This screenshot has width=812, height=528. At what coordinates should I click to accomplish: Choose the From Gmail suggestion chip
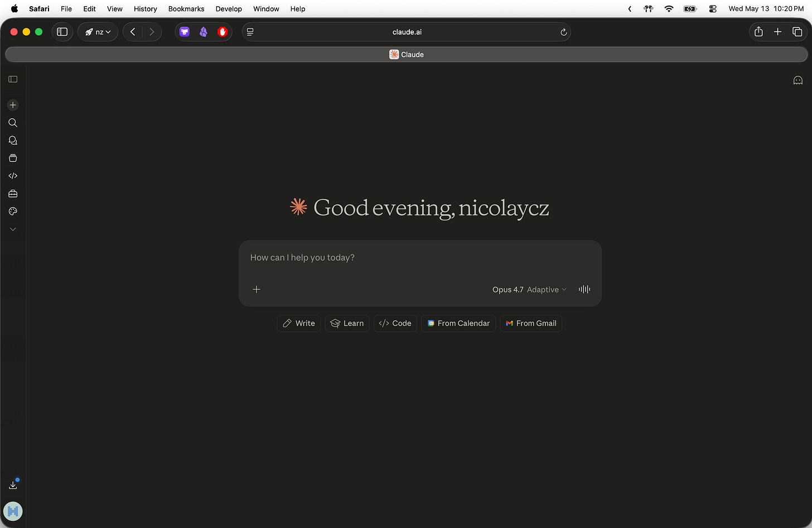pyautogui.click(x=531, y=323)
